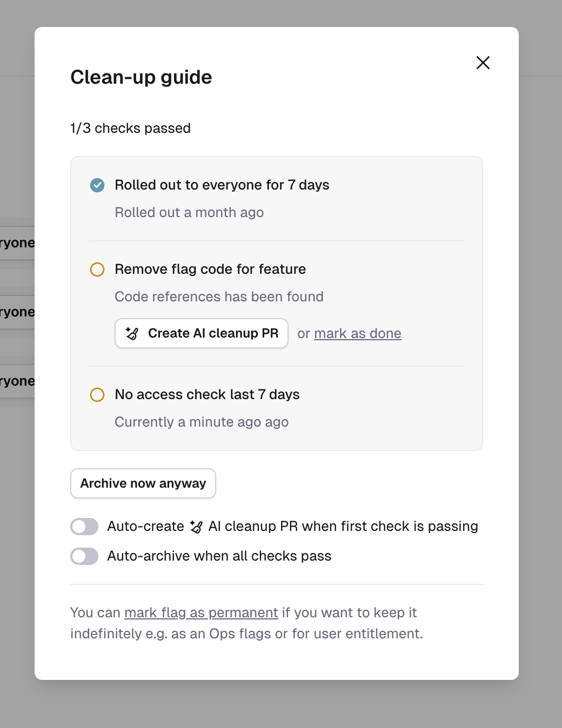Select the Remove flag code for feature item
Viewport: 562px width, 728px height.
tap(210, 269)
